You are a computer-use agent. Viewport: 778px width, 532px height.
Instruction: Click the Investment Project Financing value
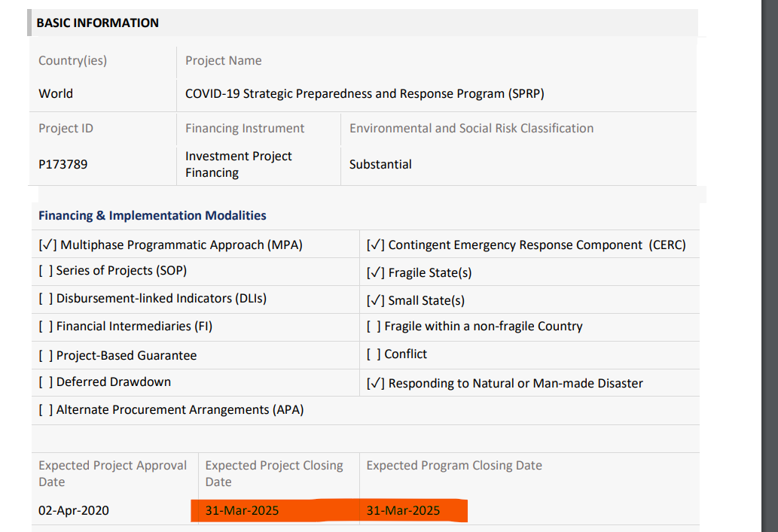[x=239, y=164]
